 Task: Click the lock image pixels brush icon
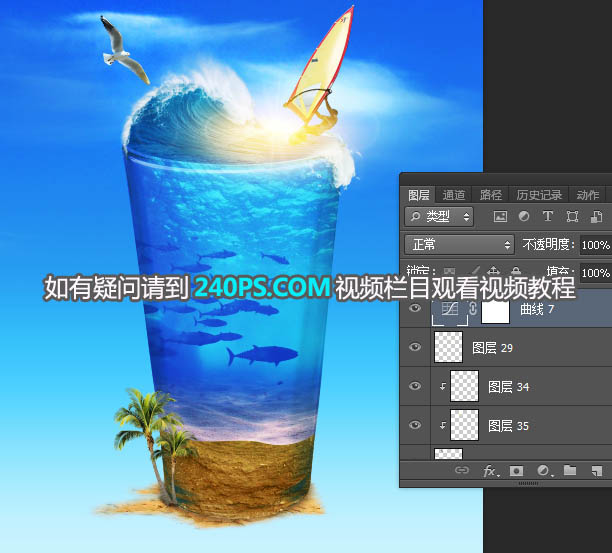[475, 270]
